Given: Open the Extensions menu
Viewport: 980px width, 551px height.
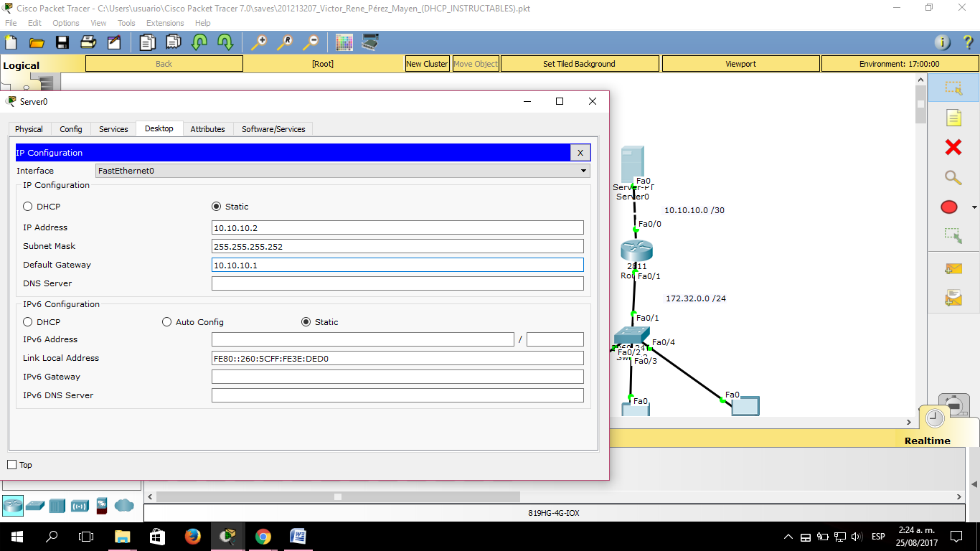Looking at the screenshot, I should [x=165, y=22].
